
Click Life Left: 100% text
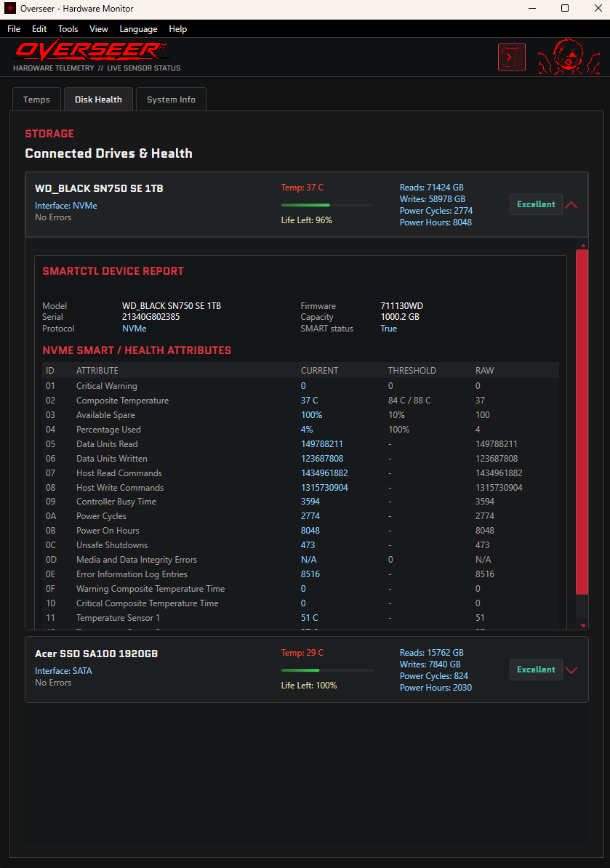[309, 685]
